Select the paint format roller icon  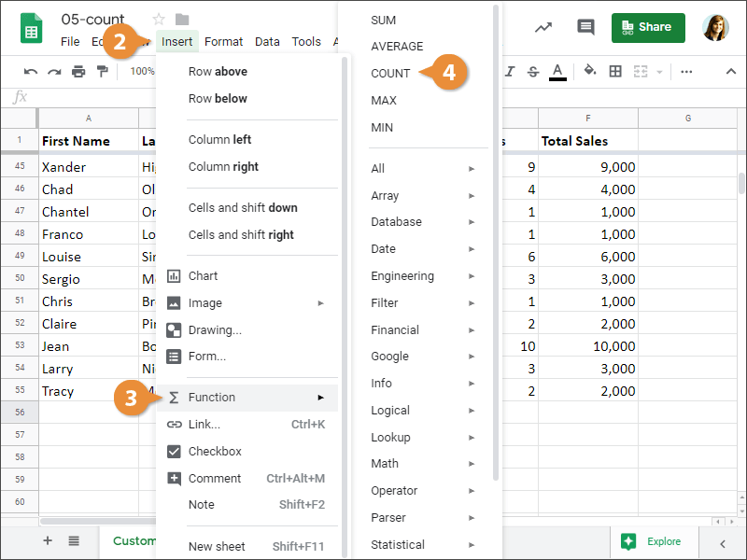(102, 72)
